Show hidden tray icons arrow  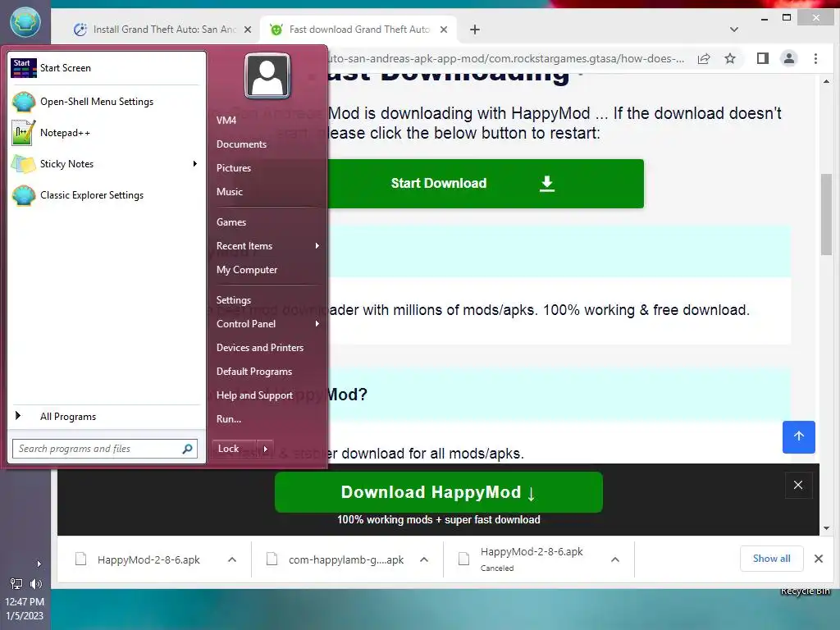pos(39,564)
